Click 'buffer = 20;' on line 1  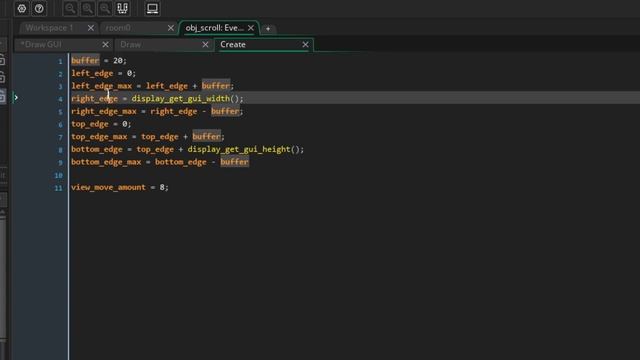[x=99, y=60]
